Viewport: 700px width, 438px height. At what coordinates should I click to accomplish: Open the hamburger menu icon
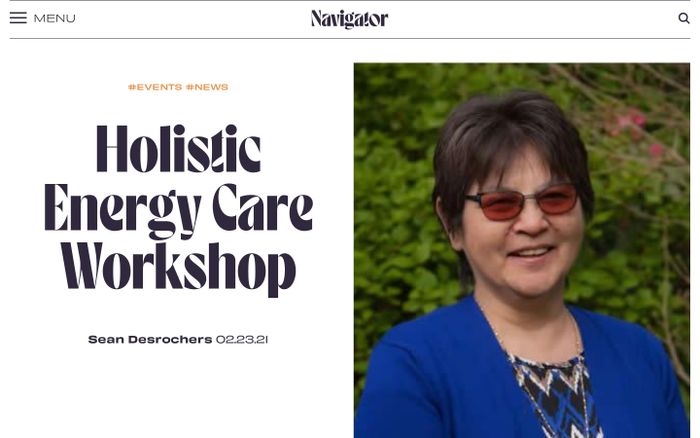tap(18, 18)
